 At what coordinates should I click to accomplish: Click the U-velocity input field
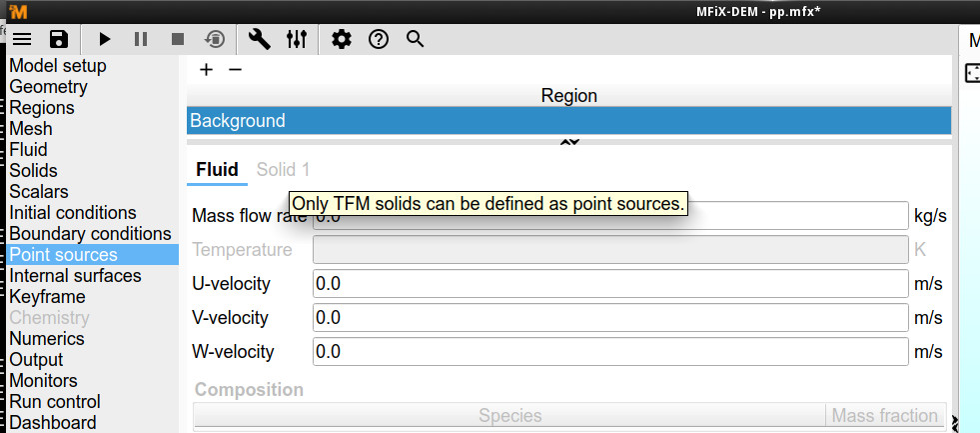coord(609,284)
